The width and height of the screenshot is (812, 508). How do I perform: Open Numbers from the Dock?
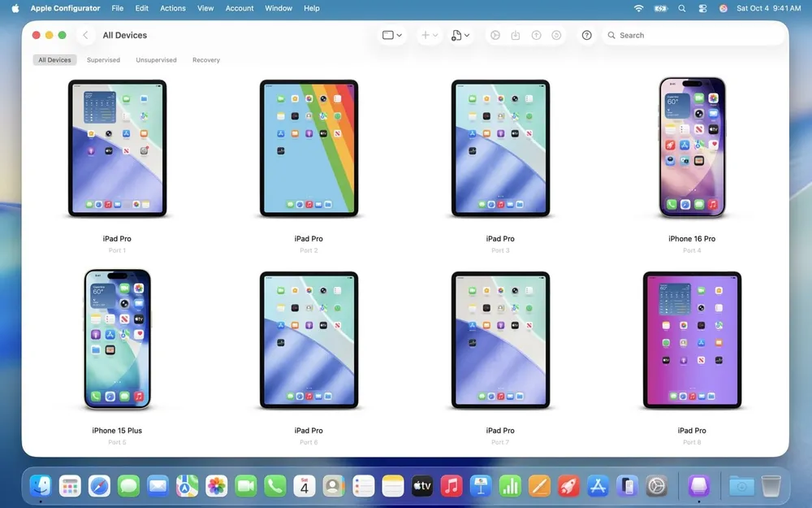pyautogui.click(x=510, y=486)
